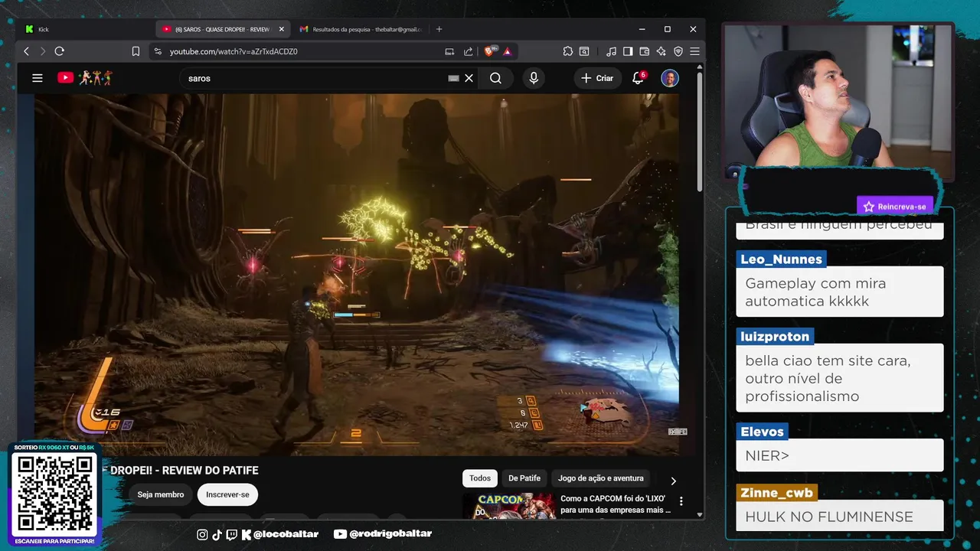Bookmark this page with the bookmark icon

tap(136, 51)
